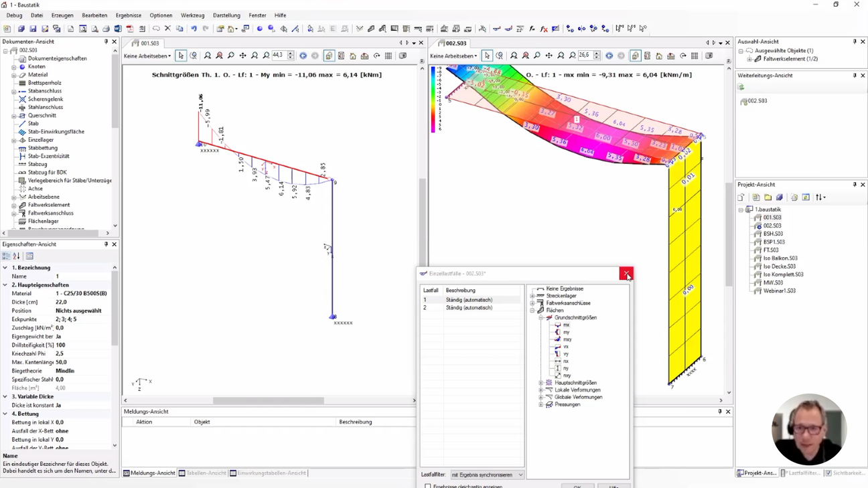Click the PDF export icon
The image size is (868, 488).
point(130,29)
